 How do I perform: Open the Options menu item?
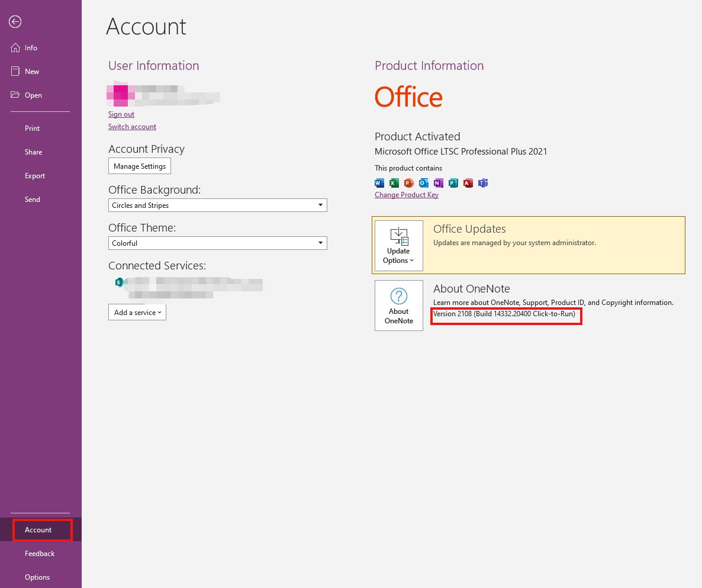point(37,577)
